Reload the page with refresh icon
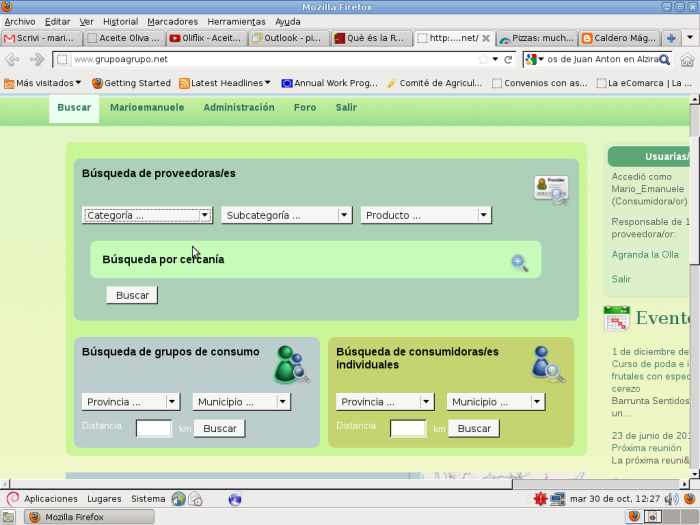 (508, 59)
